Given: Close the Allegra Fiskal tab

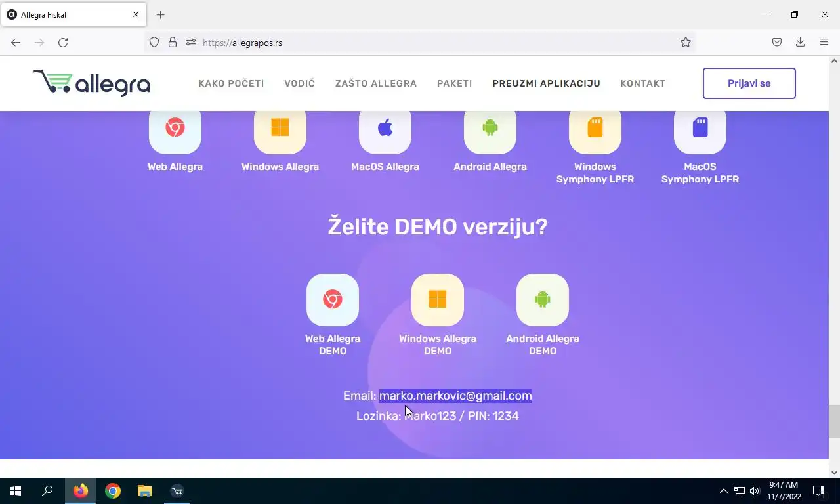Looking at the screenshot, I should pos(136,14).
